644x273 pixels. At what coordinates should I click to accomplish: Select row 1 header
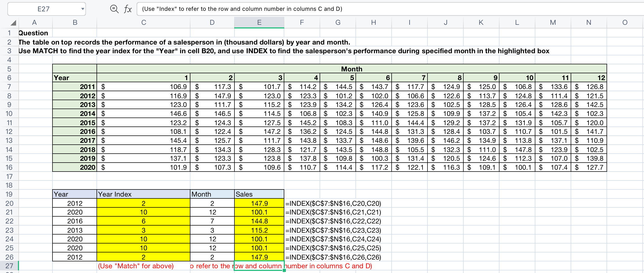[9, 33]
